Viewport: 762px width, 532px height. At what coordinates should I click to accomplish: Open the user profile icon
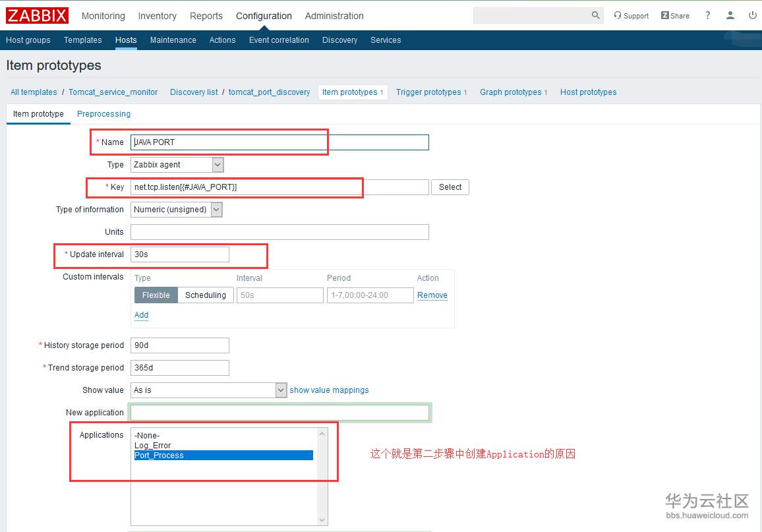pyautogui.click(x=730, y=16)
